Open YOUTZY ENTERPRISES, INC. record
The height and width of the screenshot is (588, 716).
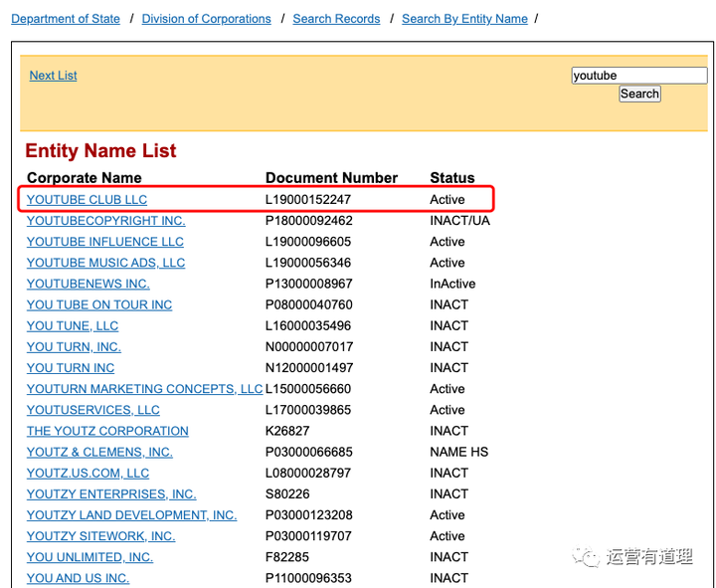pos(111,493)
